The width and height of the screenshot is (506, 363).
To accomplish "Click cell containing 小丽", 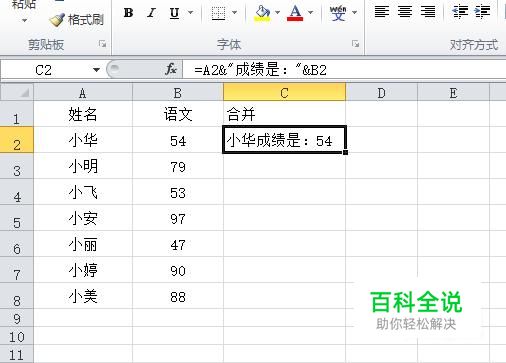I will 83,244.
